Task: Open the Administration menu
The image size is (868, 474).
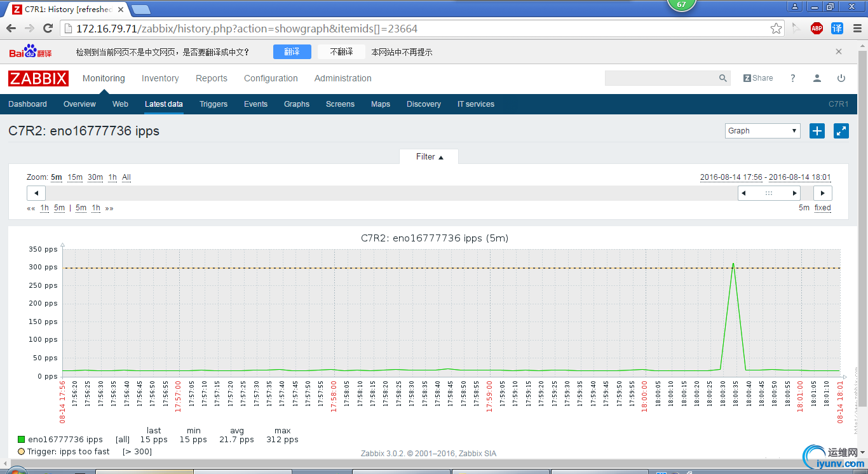Action: click(343, 78)
